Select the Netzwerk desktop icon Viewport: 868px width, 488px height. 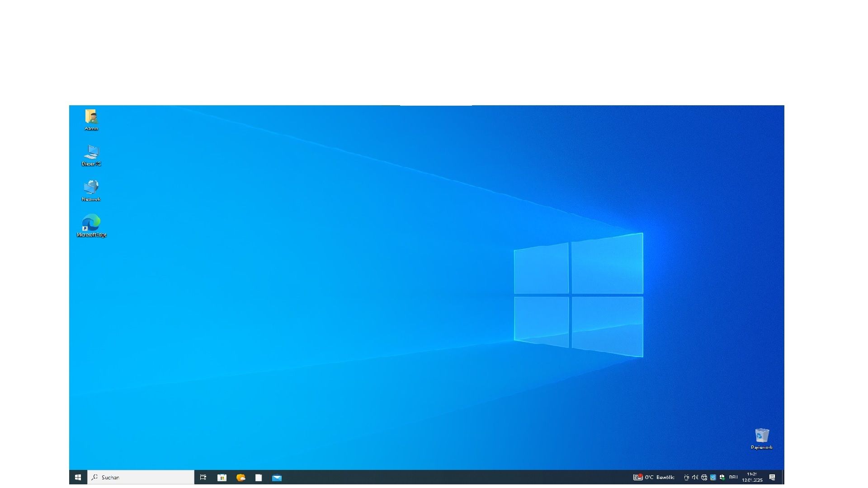[x=91, y=190]
